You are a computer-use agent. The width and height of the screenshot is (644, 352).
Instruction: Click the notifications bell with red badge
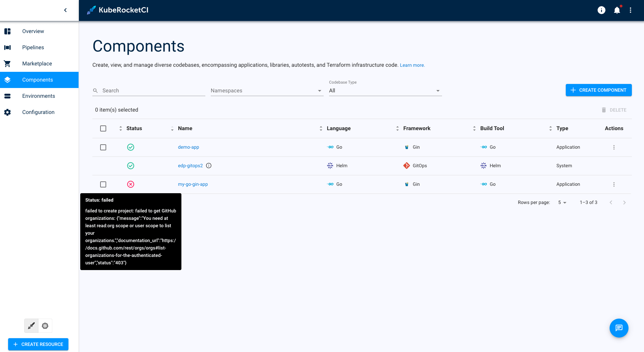pos(616,10)
